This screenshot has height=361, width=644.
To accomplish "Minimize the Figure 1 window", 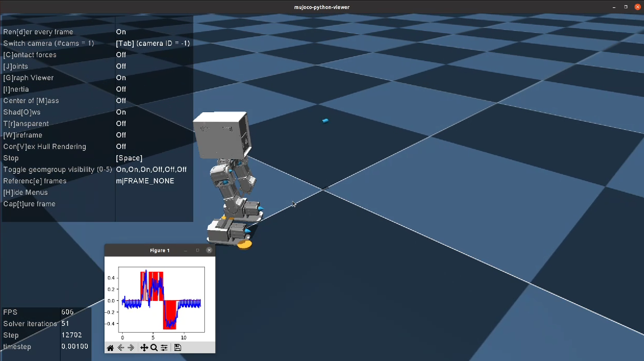I will (186, 250).
